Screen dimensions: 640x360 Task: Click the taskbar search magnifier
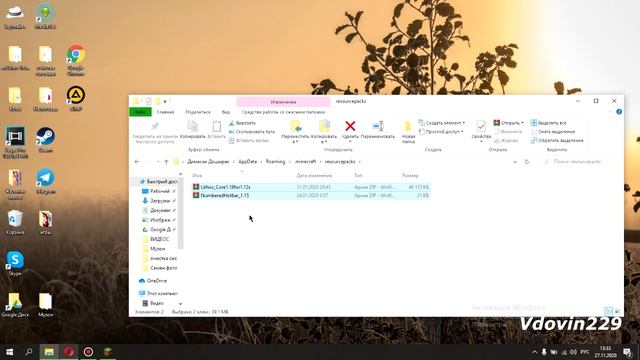pos(29,352)
